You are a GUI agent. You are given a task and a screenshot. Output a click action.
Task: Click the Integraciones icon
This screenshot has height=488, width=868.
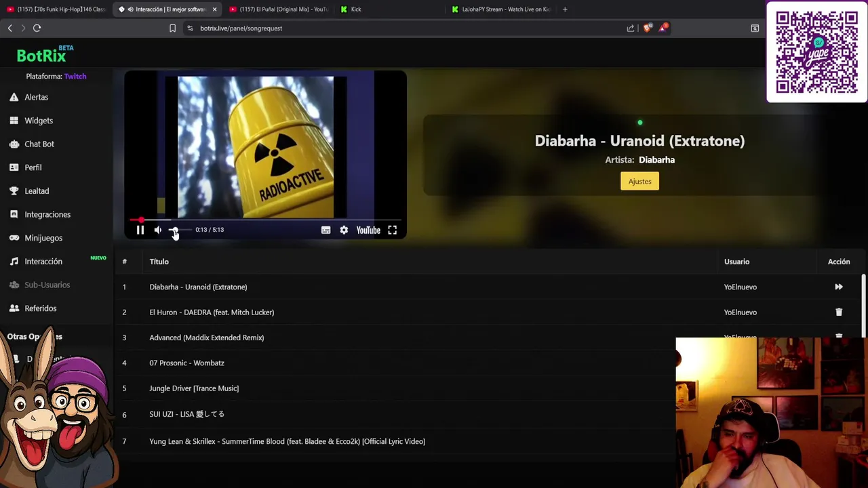(x=14, y=214)
